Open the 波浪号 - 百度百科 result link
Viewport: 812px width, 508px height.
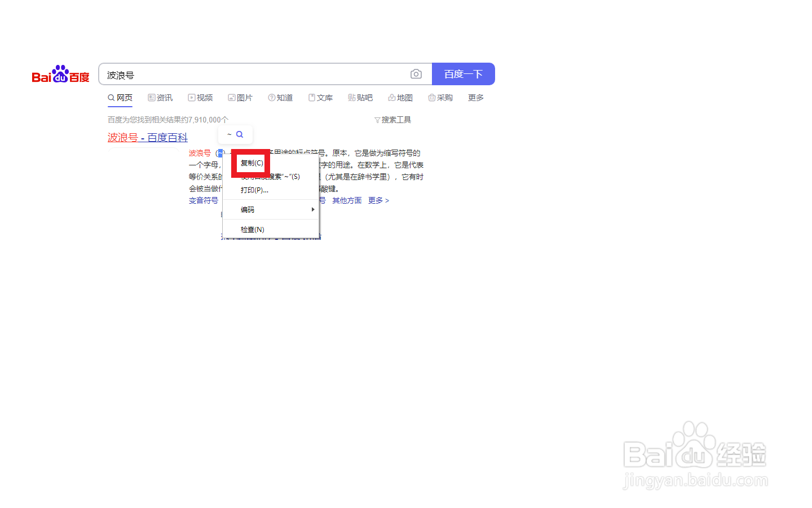click(147, 137)
